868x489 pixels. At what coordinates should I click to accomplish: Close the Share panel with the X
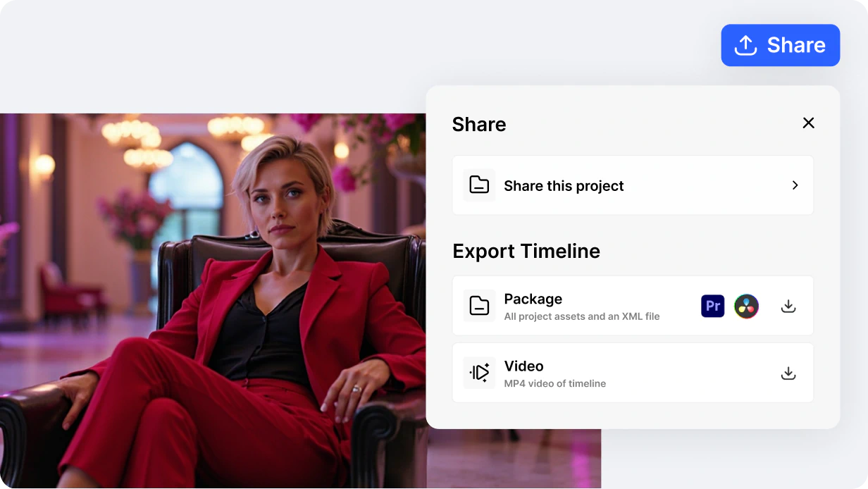808,123
